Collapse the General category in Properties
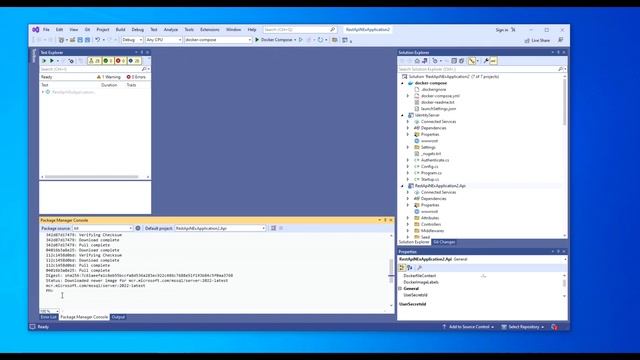 click(x=400, y=289)
